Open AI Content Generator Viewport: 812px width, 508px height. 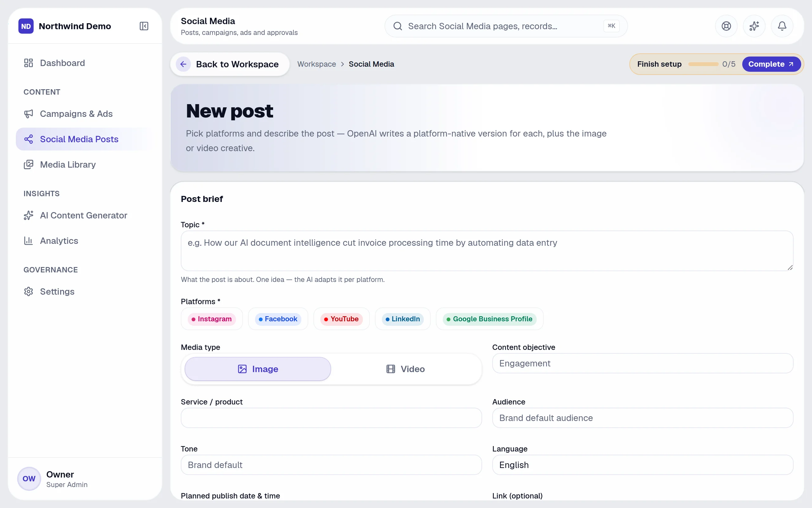(x=85, y=215)
